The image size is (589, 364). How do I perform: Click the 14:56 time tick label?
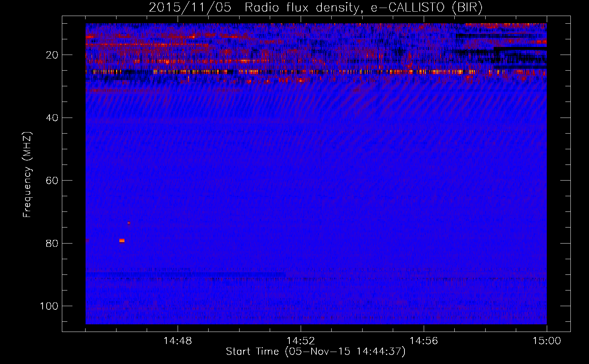coord(424,341)
